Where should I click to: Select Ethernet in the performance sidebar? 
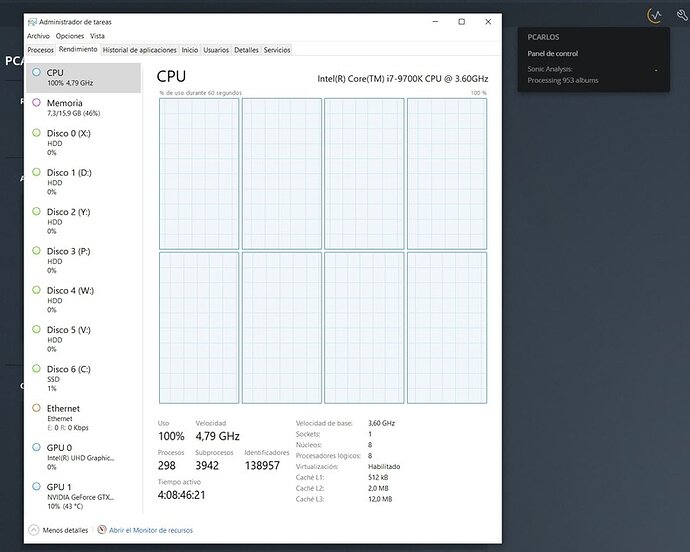pyautogui.click(x=83, y=417)
